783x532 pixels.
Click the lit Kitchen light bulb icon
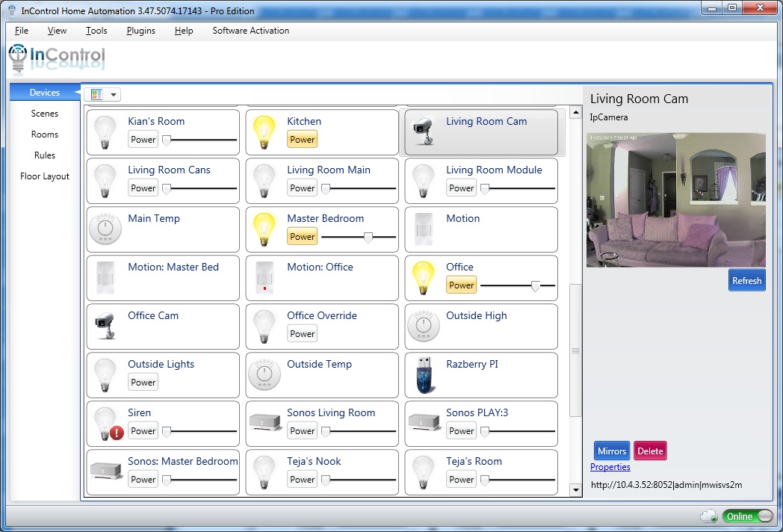[x=264, y=132]
